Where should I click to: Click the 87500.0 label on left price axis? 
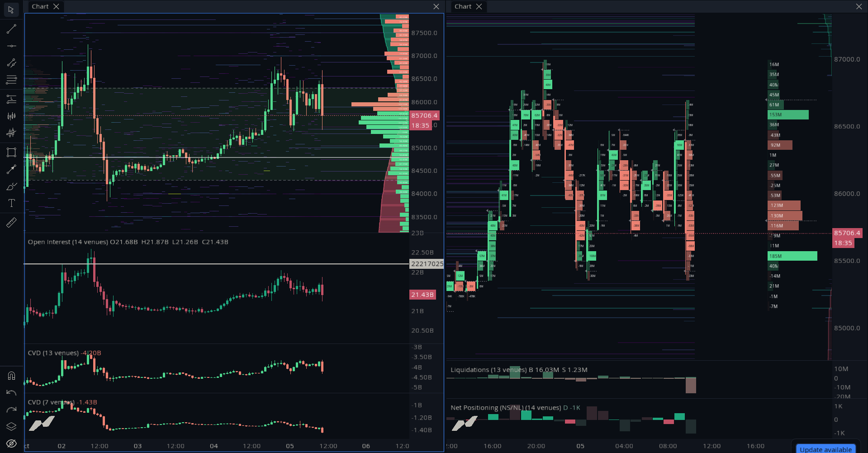(x=424, y=33)
